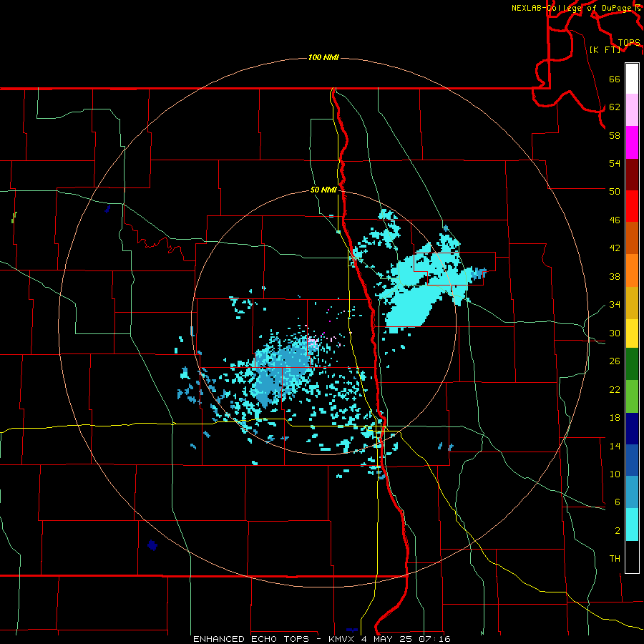Select the light pink legend swatch
Viewport: 644px width, 644px height.
coord(632,110)
